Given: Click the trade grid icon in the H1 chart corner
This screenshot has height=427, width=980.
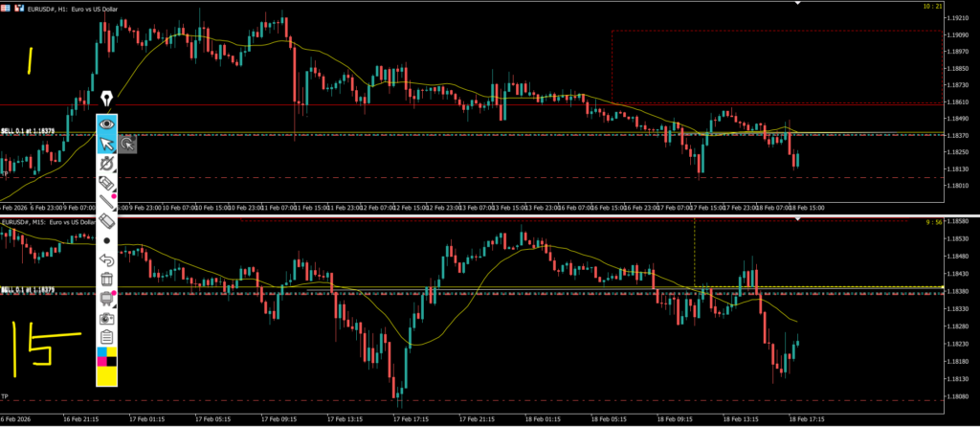Looking at the screenshot, I should (8, 7).
